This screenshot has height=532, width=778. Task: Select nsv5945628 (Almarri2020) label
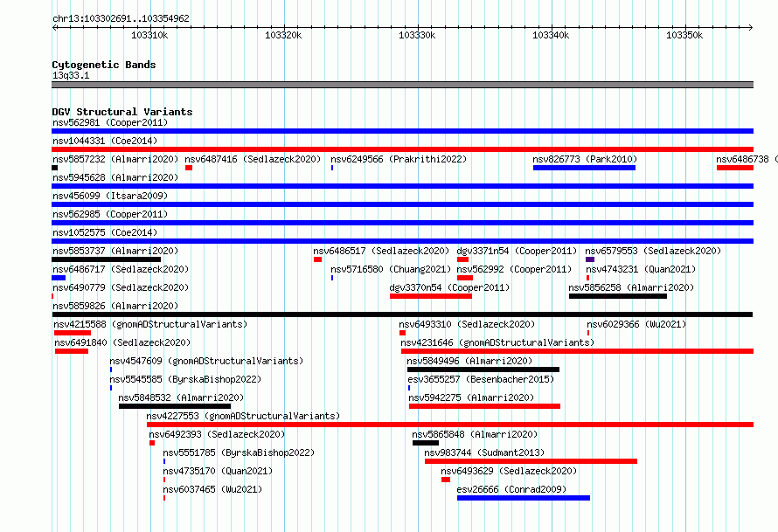point(115,177)
